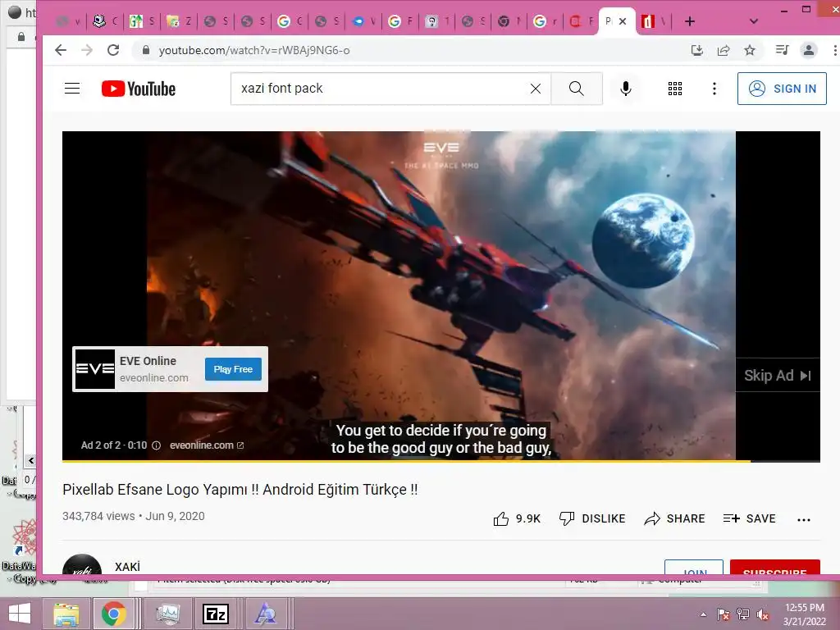Go back to the previous page
Viewport: 840px width, 630px height.
click(x=61, y=50)
